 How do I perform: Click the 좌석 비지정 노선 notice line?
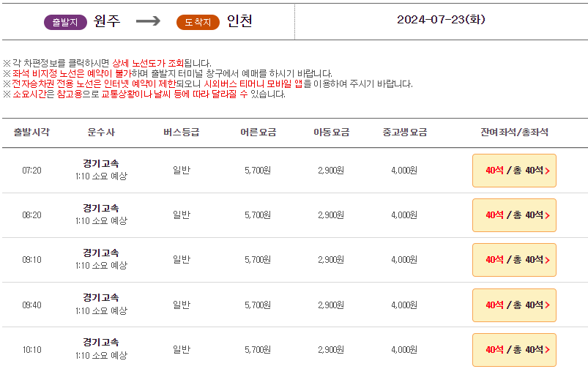(168, 73)
